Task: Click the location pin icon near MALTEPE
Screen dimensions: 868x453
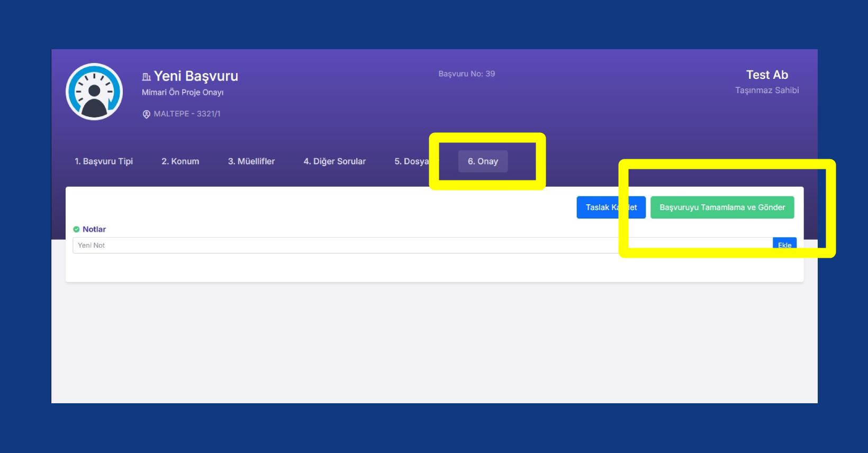Action: [x=147, y=114]
